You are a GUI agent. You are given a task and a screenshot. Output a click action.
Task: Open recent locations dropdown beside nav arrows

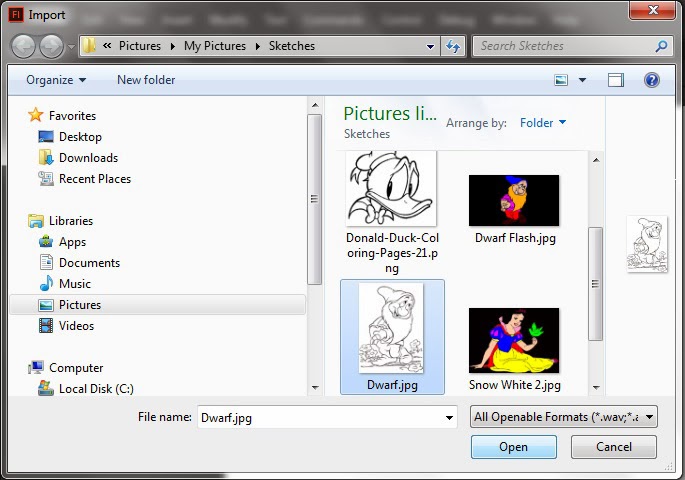coord(71,46)
